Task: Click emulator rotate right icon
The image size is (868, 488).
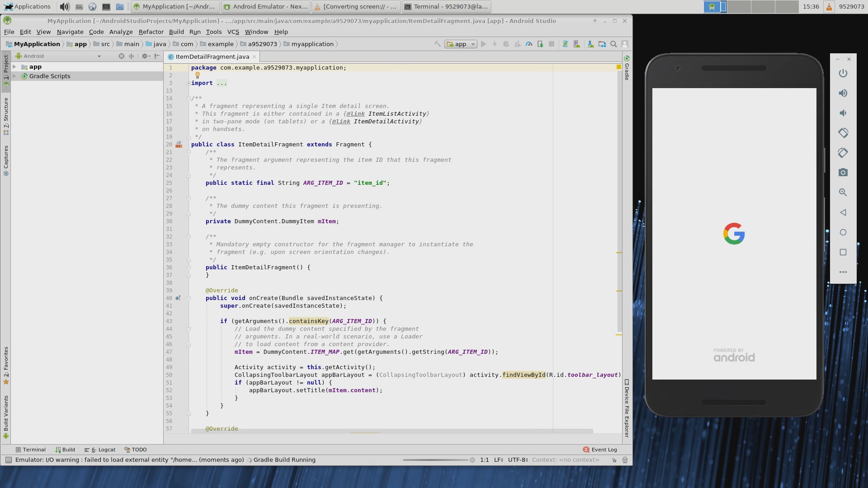Action: tap(843, 153)
